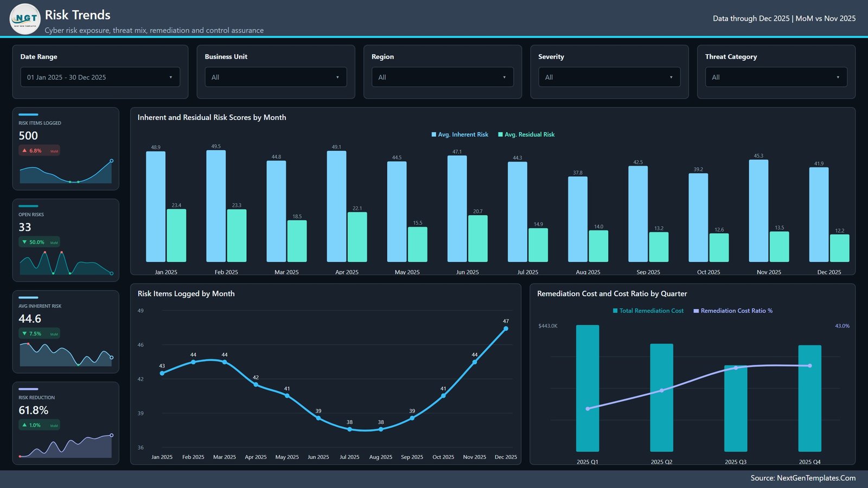Click the $443.0K axis label
This screenshot has height=488, width=868.
pos(547,326)
